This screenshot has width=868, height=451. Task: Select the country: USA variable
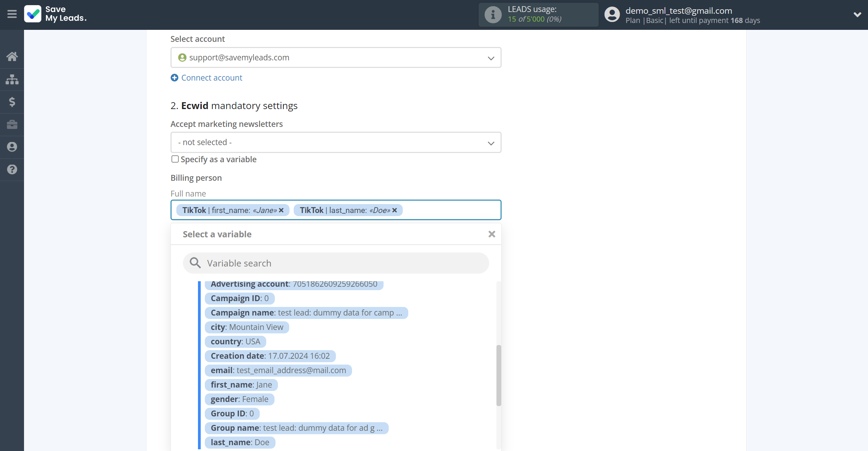(235, 342)
